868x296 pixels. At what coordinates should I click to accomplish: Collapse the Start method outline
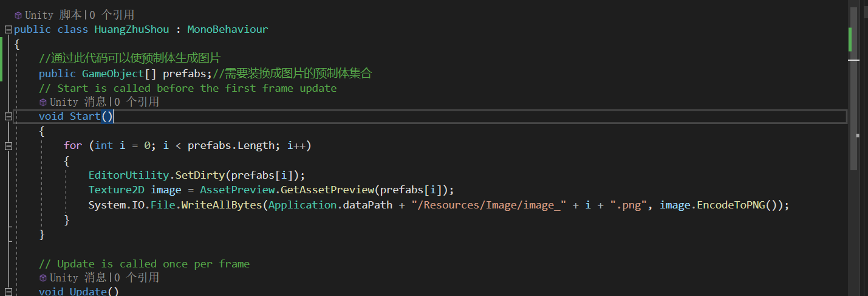pos(8,117)
